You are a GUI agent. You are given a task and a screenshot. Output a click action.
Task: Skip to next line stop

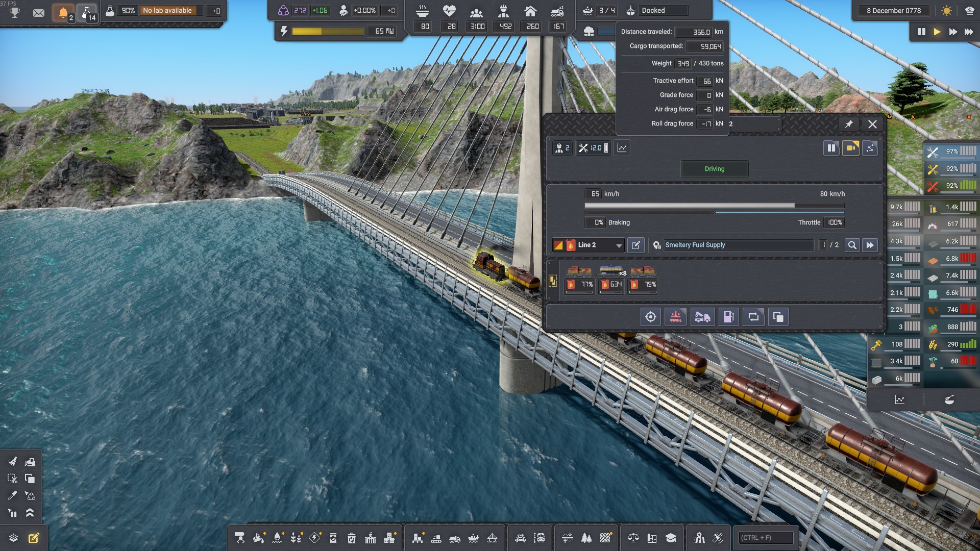[870, 245]
